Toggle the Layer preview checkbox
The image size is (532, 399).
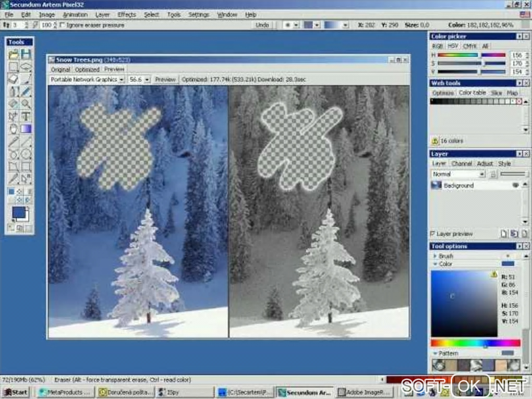(432, 234)
